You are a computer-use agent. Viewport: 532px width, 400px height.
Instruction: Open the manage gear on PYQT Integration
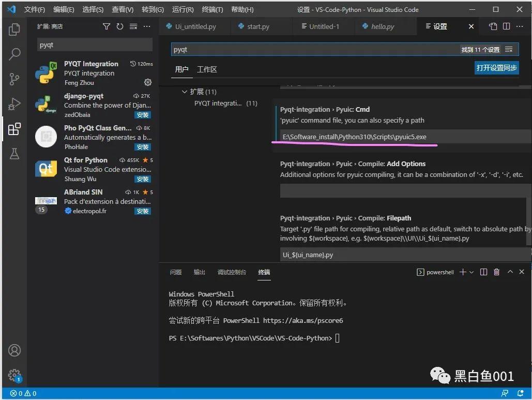[x=147, y=82]
